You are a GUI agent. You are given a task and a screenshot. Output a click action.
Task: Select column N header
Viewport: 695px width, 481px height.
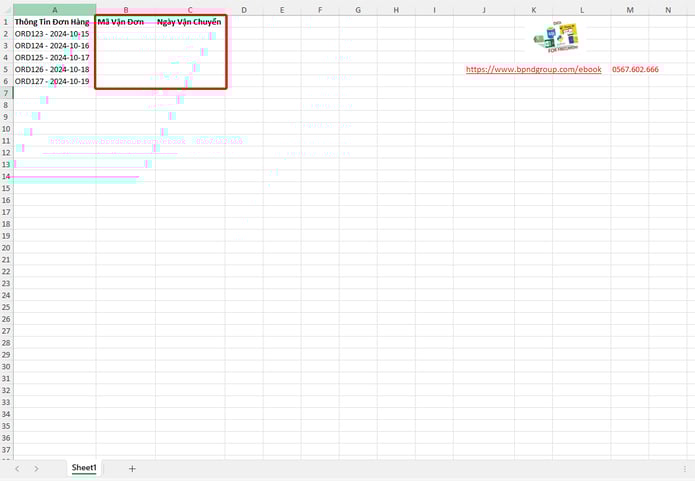(x=668, y=10)
